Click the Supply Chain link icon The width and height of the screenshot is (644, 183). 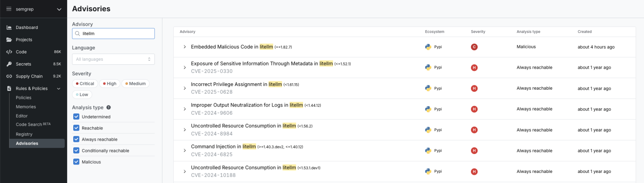[x=9, y=76]
